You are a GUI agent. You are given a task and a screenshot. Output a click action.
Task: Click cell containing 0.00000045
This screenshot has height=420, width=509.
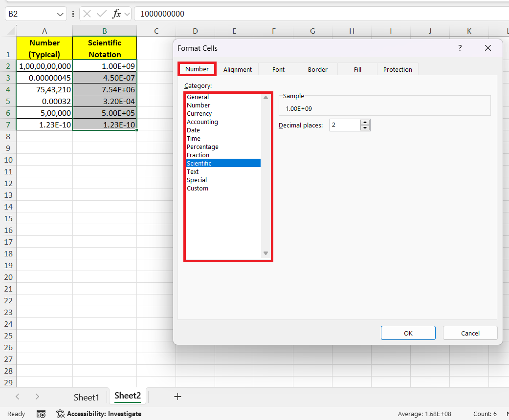click(44, 78)
